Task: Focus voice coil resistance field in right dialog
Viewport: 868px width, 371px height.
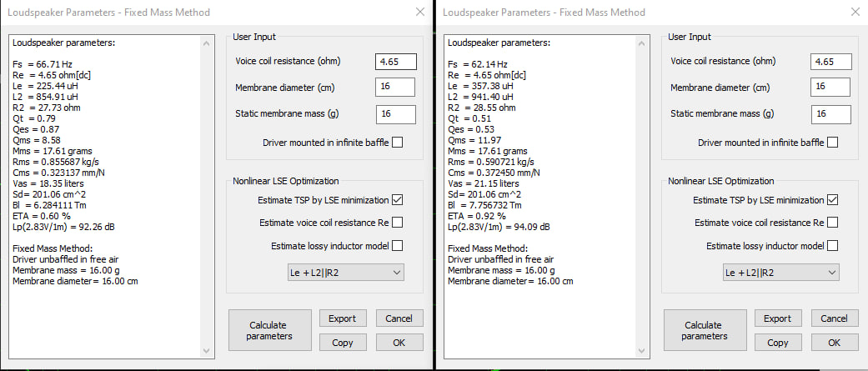Action: point(831,62)
